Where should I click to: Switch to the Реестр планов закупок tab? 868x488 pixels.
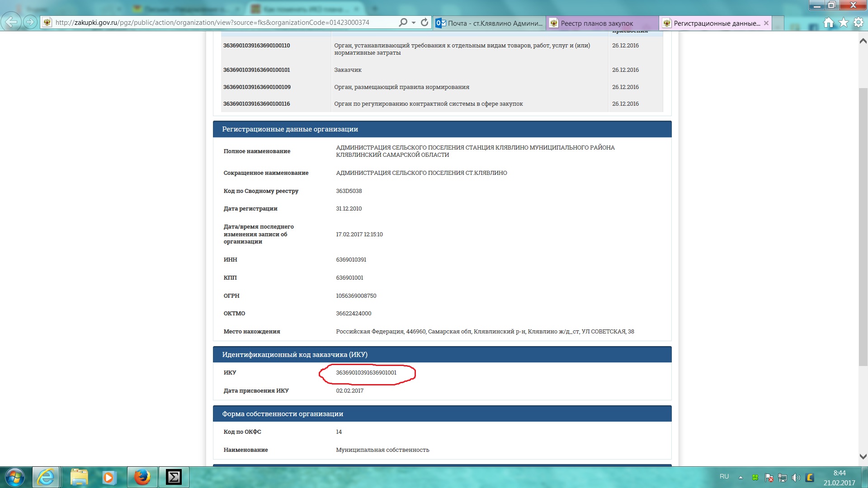click(x=597, y=23)
